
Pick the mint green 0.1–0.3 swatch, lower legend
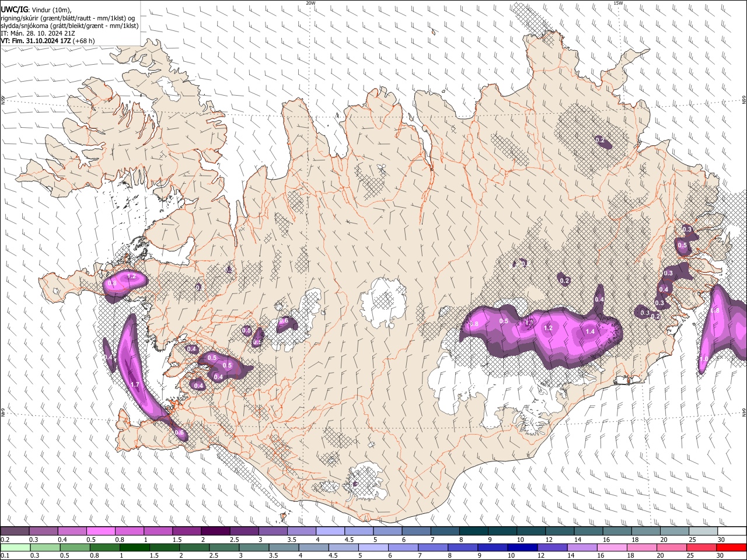[x=15, y=547]
